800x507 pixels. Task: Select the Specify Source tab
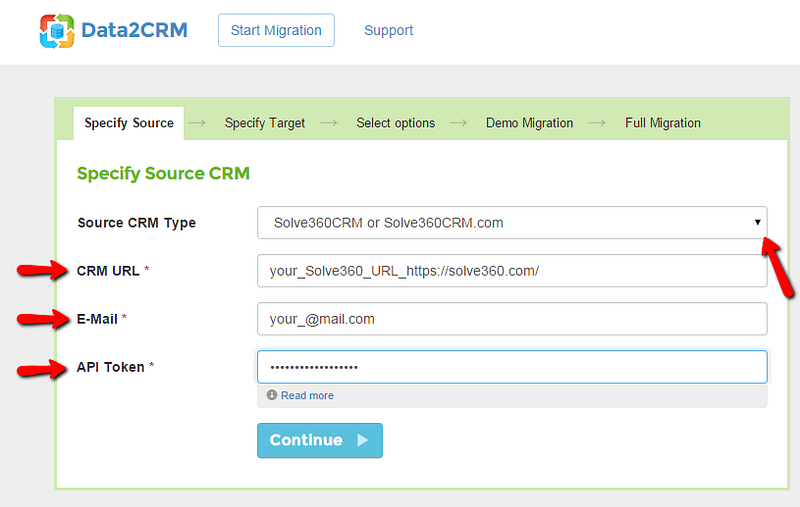click(129, 123)
